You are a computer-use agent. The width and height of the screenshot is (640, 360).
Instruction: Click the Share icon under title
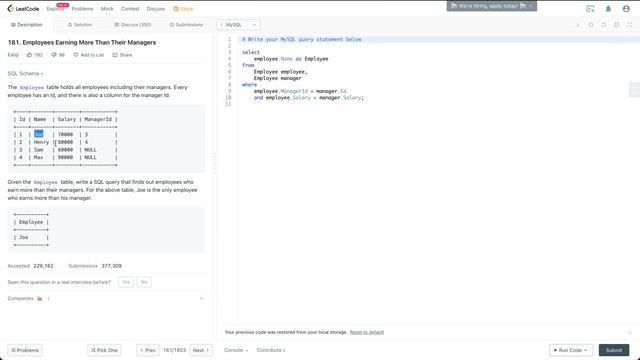(x=115, y=55)
